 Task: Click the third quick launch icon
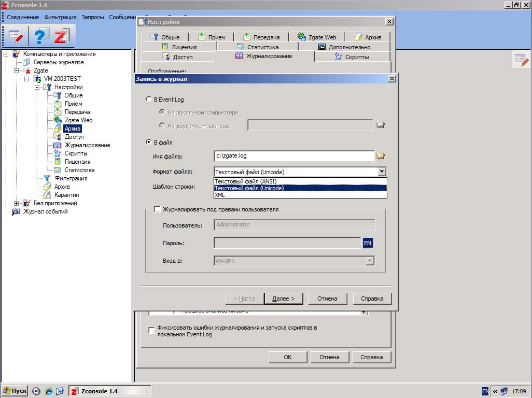[x=60, y=391]
